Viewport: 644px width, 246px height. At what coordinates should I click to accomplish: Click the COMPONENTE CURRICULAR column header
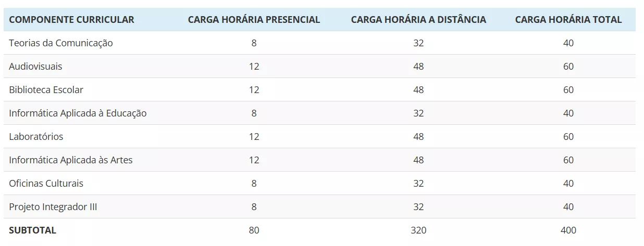tap(71, 20)
